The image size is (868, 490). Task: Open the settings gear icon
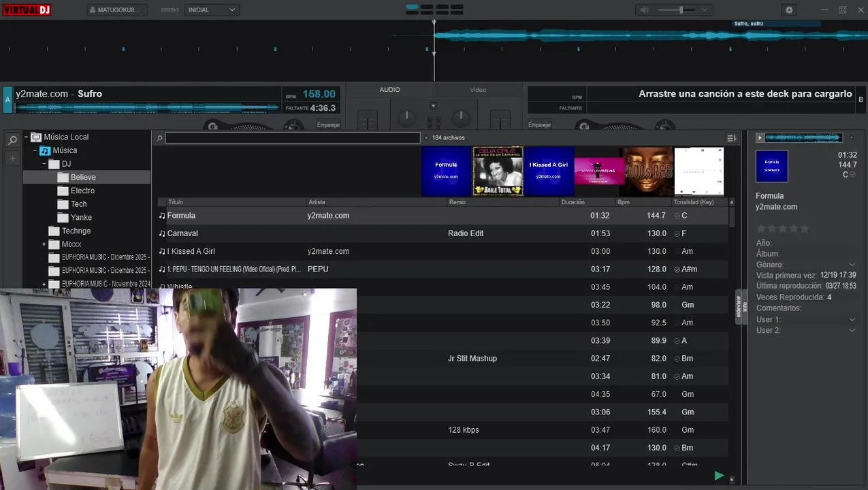(789, 10)
